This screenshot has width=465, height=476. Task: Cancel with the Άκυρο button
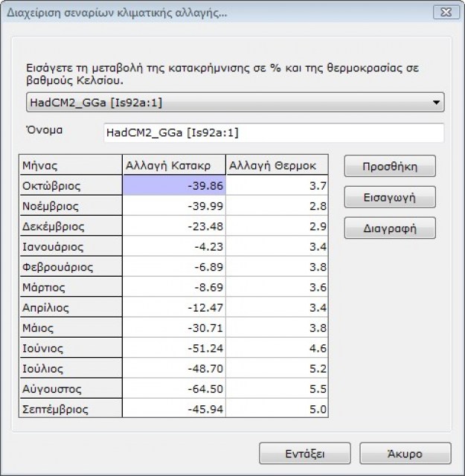[405, 453]
